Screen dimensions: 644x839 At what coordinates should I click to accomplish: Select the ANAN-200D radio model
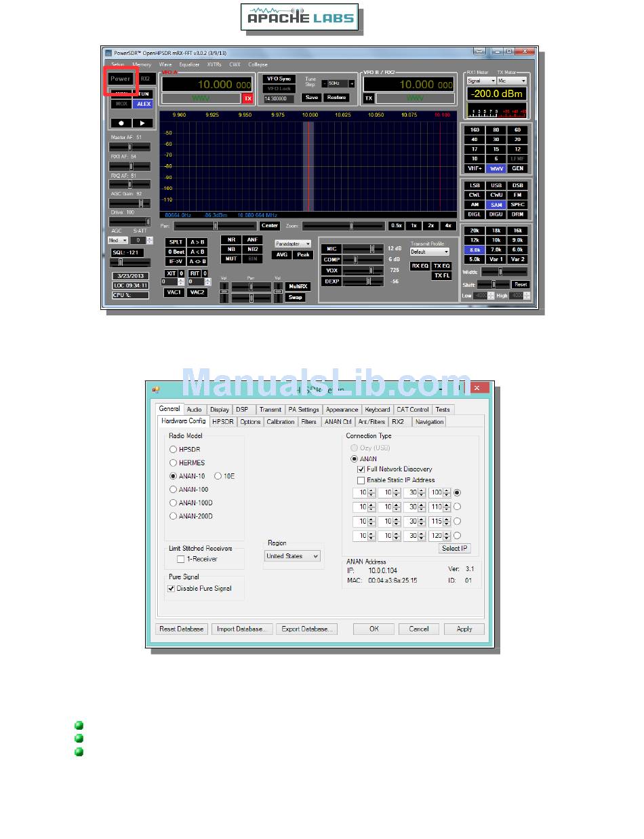pyautogui.click(x=173, y=516)
